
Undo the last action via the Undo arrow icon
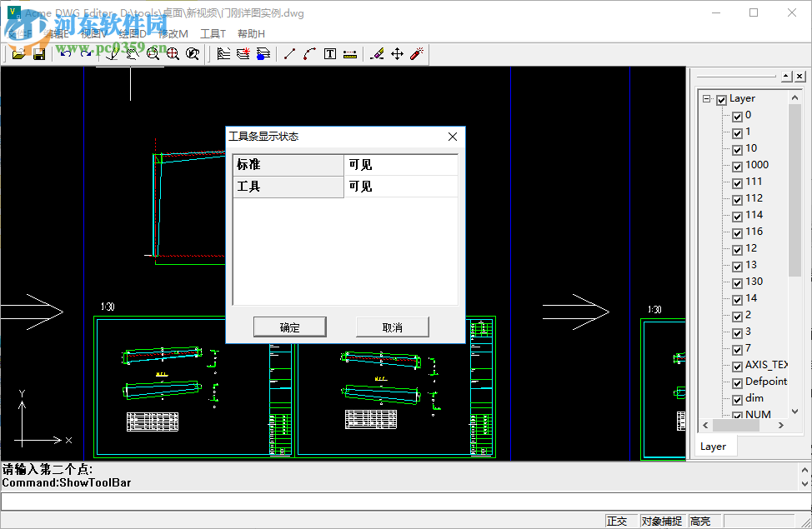click(x=68, y=53)
